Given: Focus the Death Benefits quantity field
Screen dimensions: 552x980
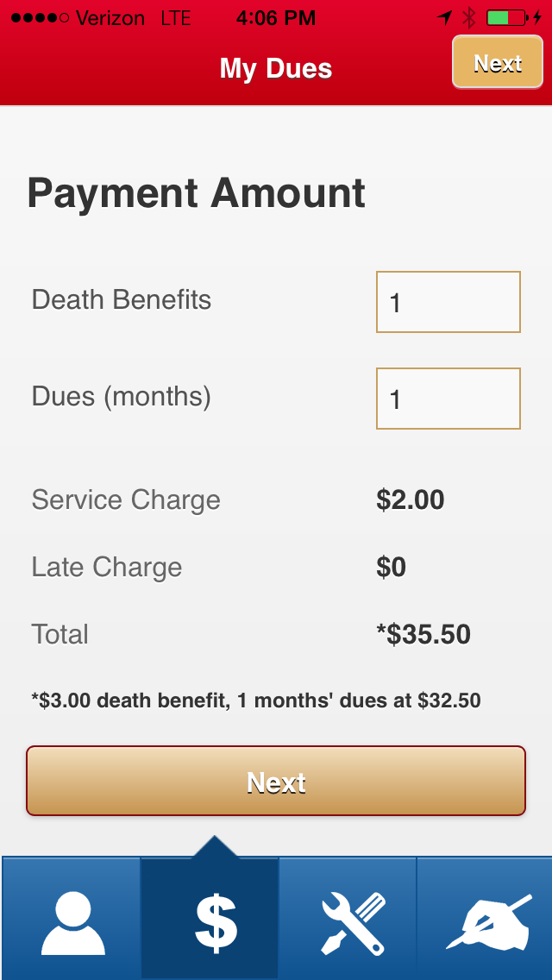Looking at the screenshot, I should coord(448,302).
